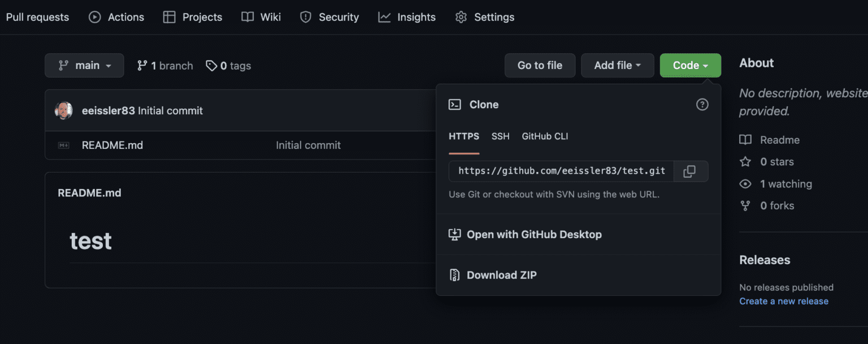Switch to the SSH clone tab
Image resolution: width=868 pixels, height=344 pixels.
(x=500, y=136)
